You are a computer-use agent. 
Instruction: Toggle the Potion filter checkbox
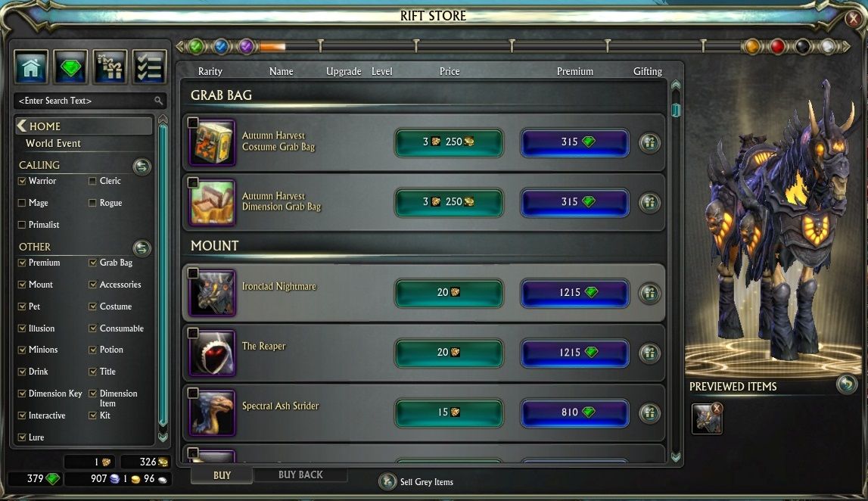[92, 350]
